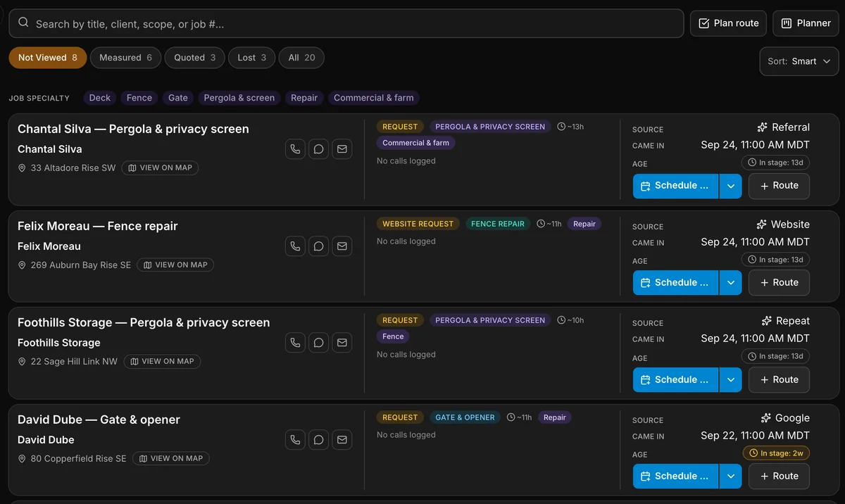This screenshot has height=504, width=845.
Task: Add Felix Moreau job to route
Action: (x=779, y=283)
